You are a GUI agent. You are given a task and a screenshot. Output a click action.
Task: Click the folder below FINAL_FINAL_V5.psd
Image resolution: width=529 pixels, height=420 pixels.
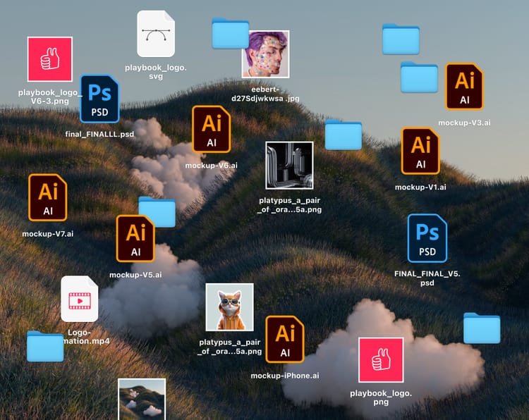coord(482,328)
